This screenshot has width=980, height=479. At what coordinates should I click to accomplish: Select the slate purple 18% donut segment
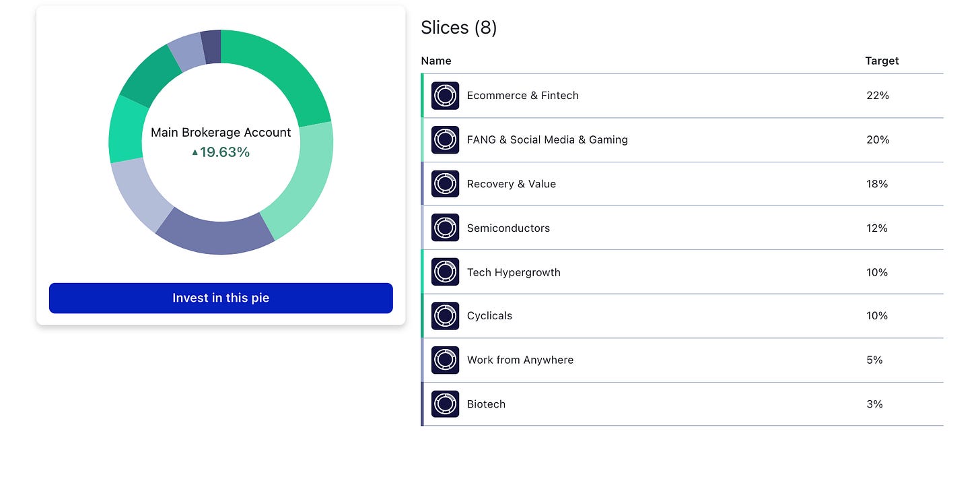[x=215, y=233]
